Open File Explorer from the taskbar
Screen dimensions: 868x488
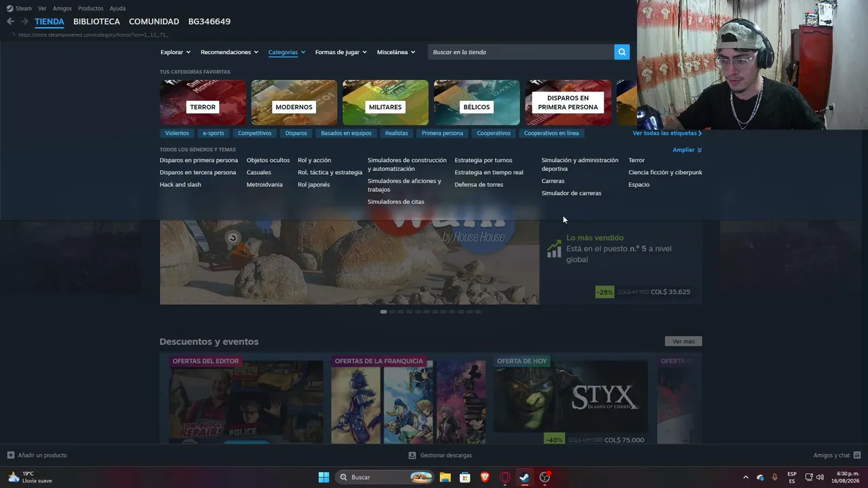[x=445, y=477]
